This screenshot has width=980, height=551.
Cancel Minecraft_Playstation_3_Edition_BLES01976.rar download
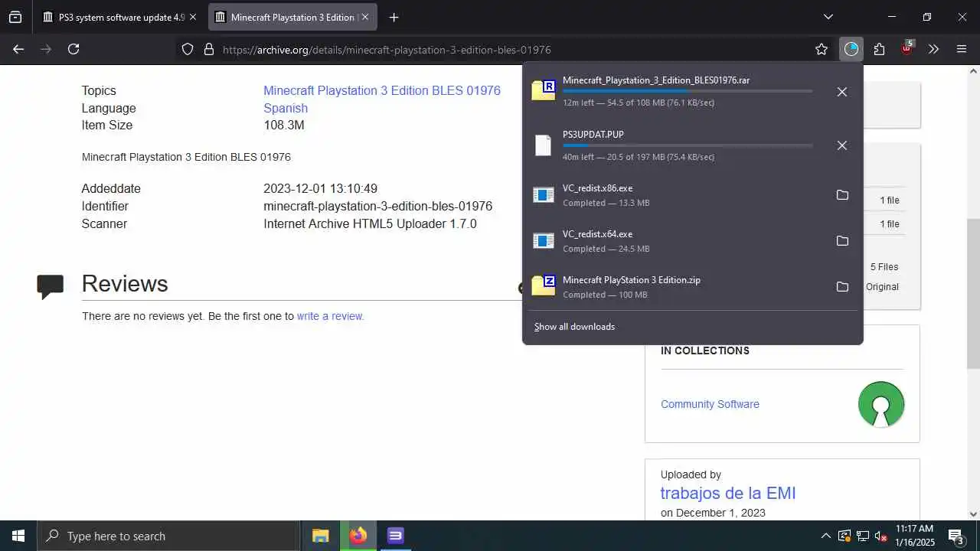point(842,92)
